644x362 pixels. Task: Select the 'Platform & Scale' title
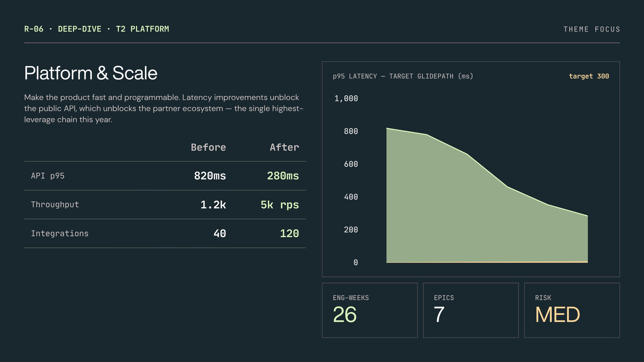click(91, 73)
